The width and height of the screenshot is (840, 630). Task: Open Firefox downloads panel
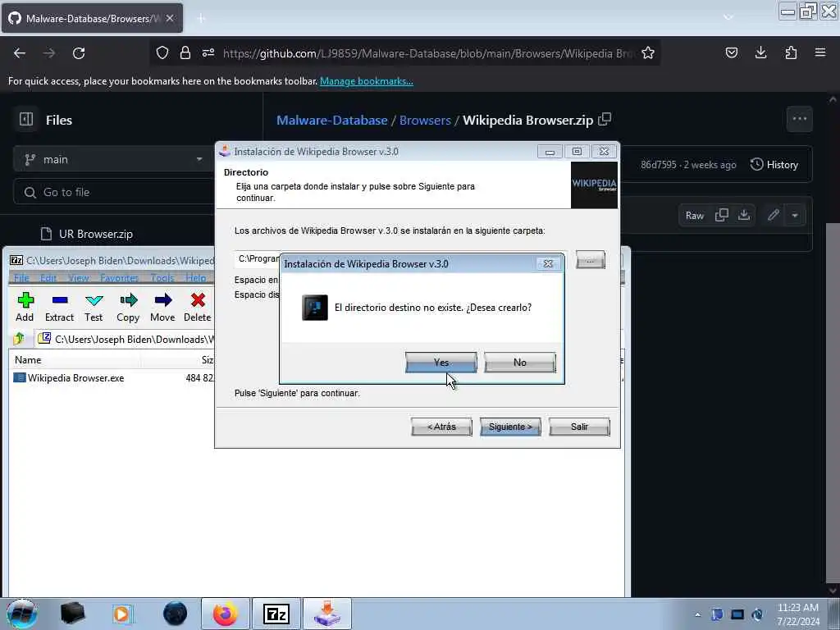[x=760, y=52]
